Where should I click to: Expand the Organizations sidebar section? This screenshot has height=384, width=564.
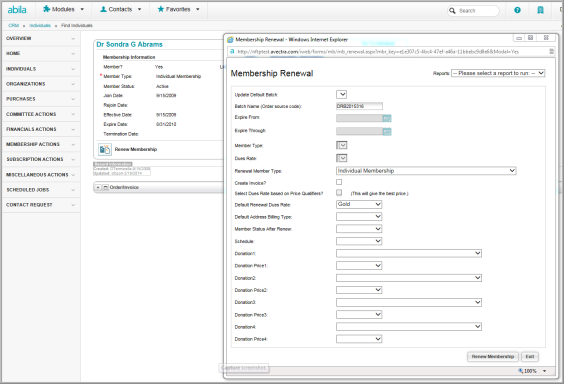click(x=41, y=84)
